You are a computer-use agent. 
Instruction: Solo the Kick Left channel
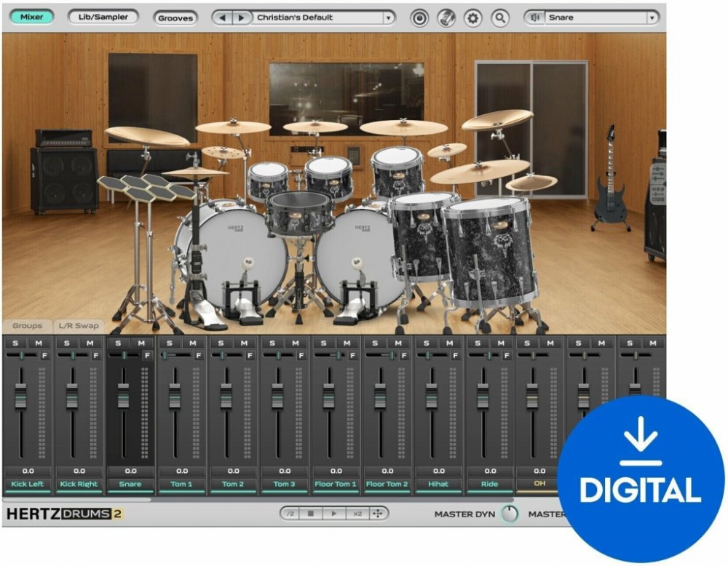pyautogui.click(x=15, y=343)
